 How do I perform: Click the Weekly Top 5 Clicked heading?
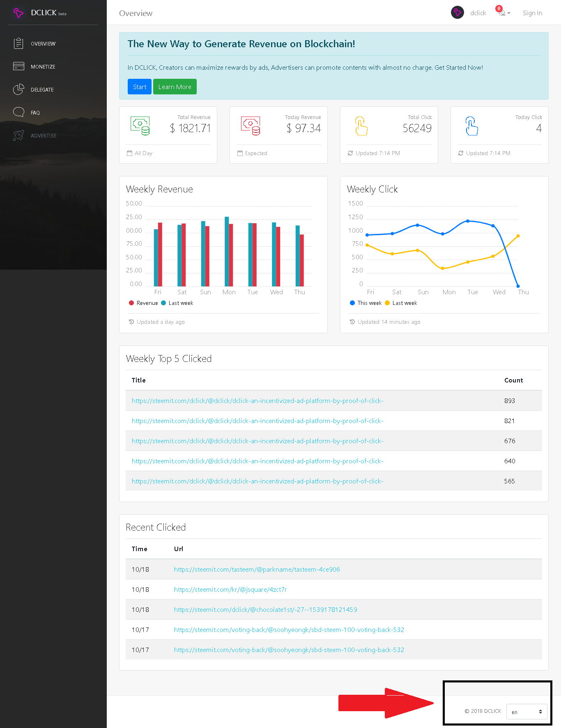pos(169,359)
